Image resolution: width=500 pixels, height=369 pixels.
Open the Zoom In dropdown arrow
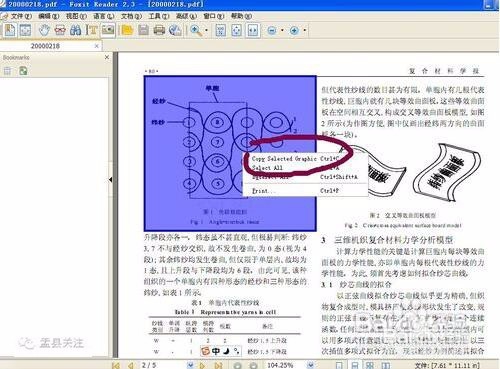304,31
